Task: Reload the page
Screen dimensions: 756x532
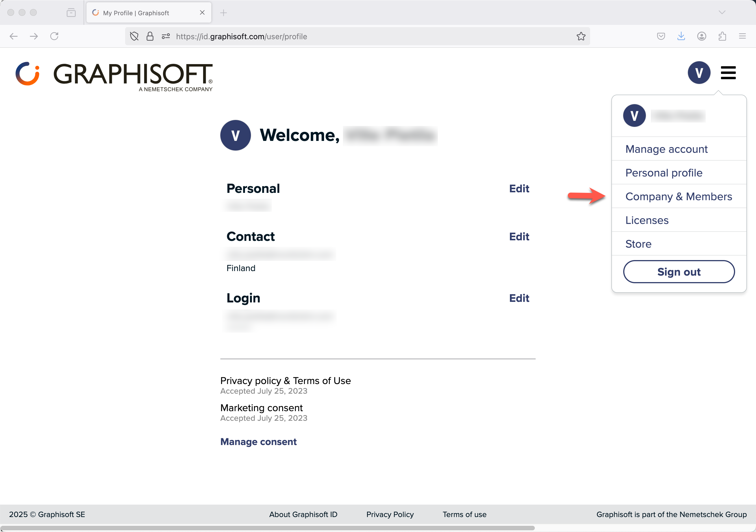Action: [x=54, y=36]
